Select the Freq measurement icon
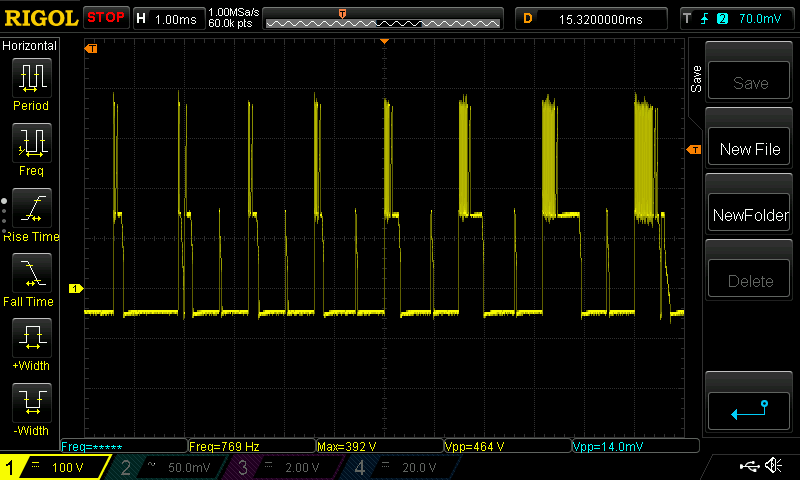Image resolution: width=800 pixels, height=480 pixels. coord(31,143)
